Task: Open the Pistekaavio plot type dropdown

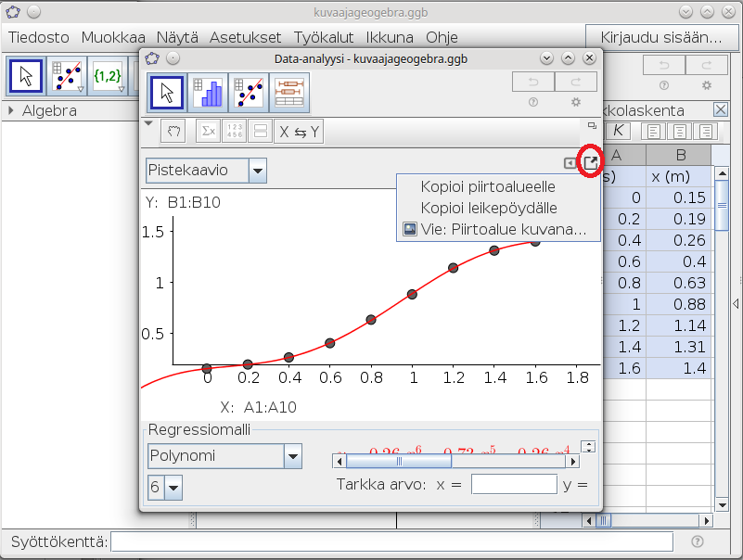Action: pos(258,171)
